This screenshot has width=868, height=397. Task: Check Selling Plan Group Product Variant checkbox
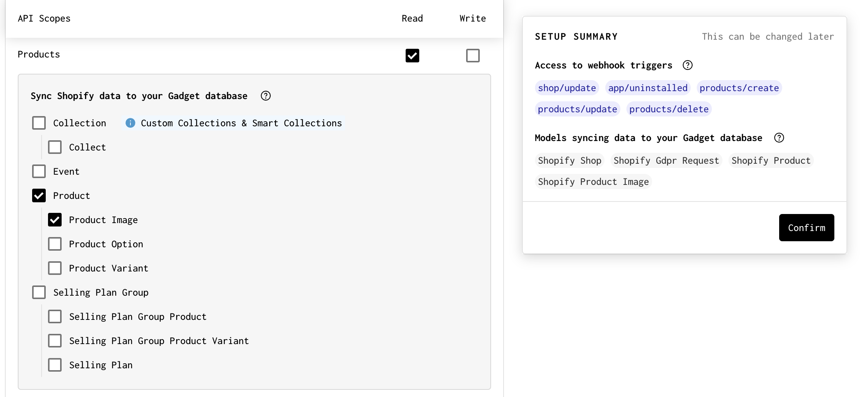point(55,340)
